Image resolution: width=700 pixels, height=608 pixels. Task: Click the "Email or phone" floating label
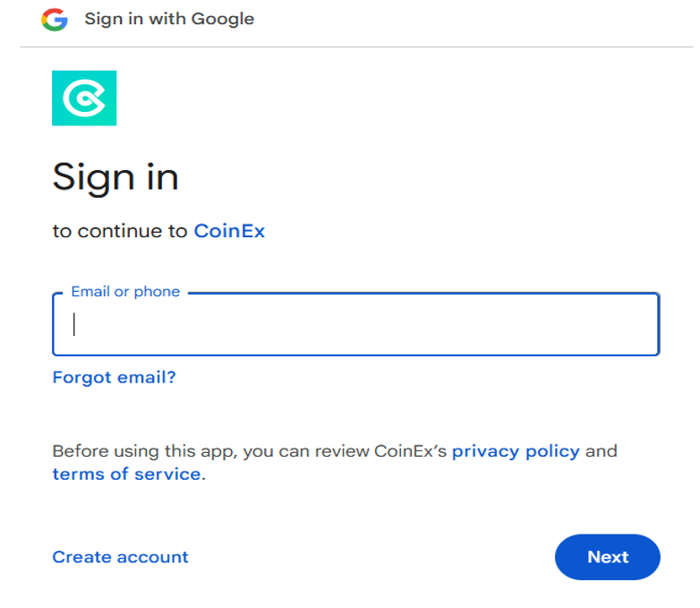(x=125, y=292)
